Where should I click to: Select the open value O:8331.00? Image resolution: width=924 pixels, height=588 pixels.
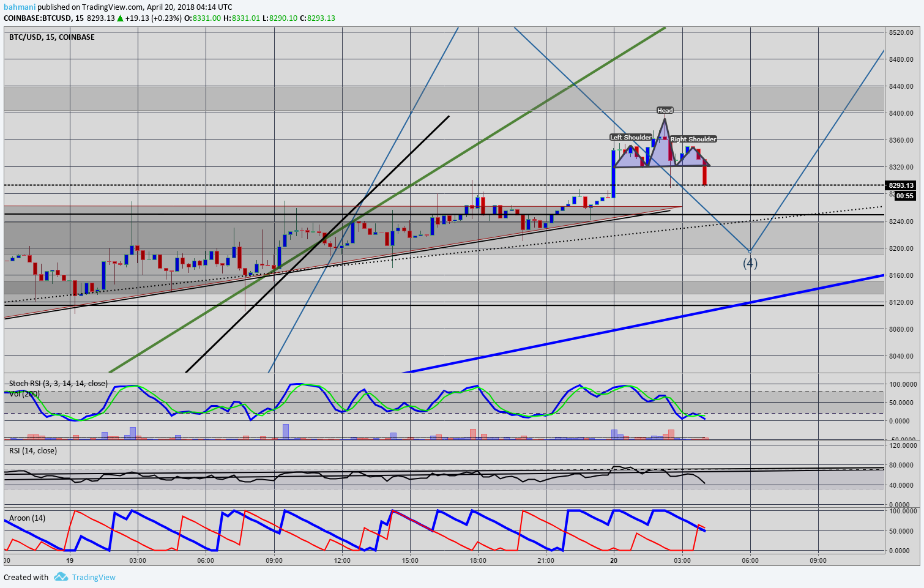pos(203,18)
